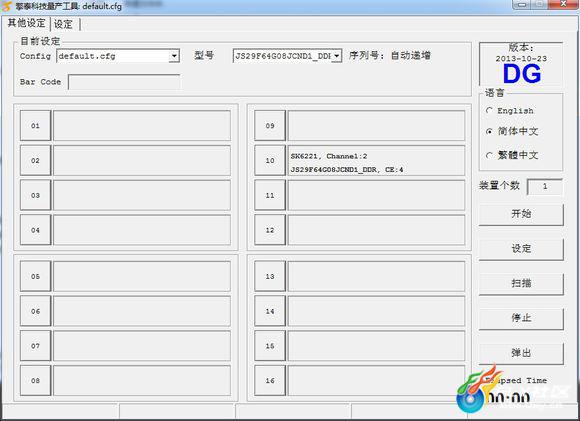The image size is (580, 421).
Task: Click the 装置个数 device count field
Action: pos(544,186)
